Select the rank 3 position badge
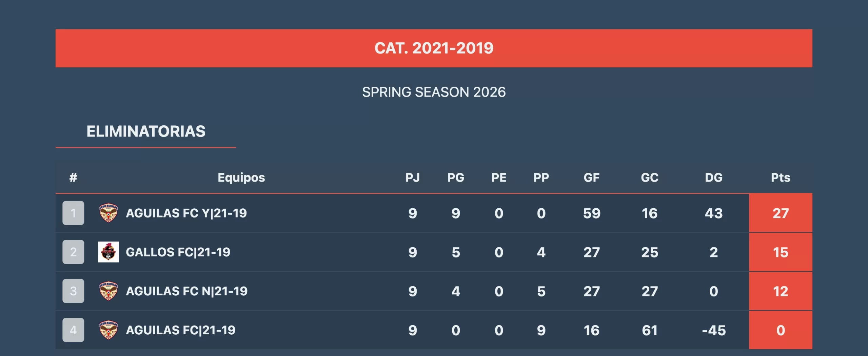Viewport: 868px width, 356px height. 73,291
